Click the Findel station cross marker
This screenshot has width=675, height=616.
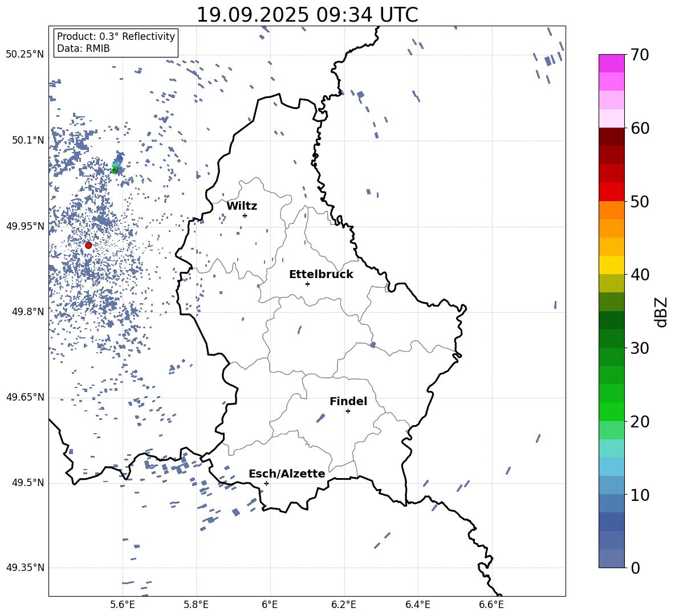(348, 411)
